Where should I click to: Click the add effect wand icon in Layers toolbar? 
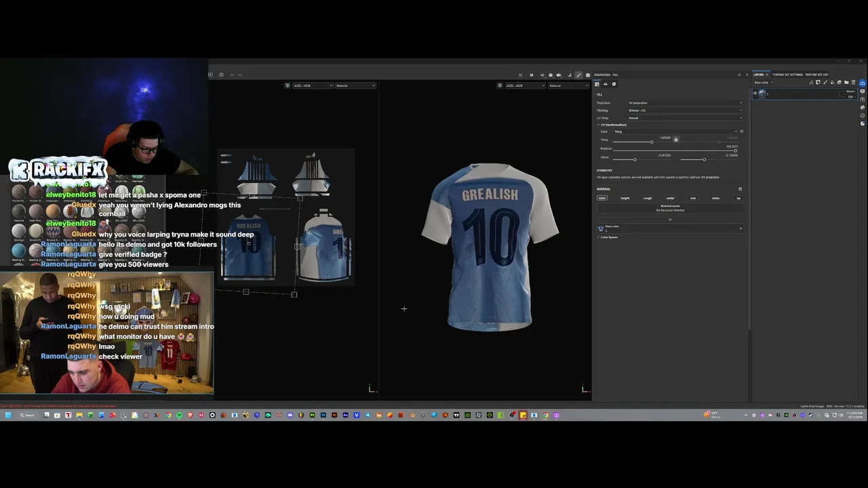811,83
